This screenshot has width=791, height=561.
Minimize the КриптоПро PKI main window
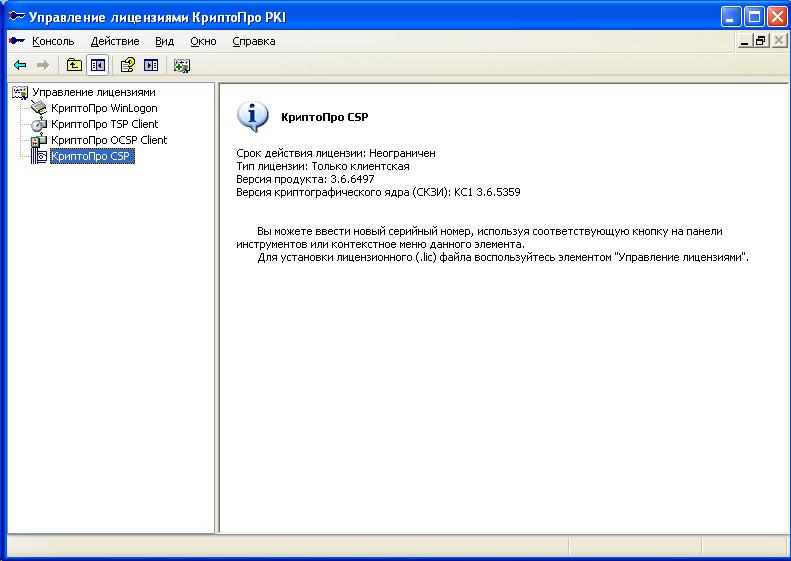coord(731,17)
